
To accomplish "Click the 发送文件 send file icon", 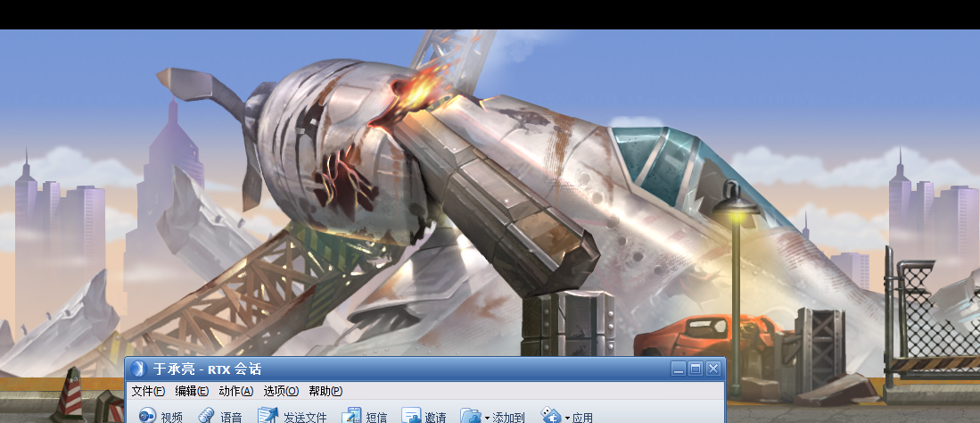I will point(268,416).
